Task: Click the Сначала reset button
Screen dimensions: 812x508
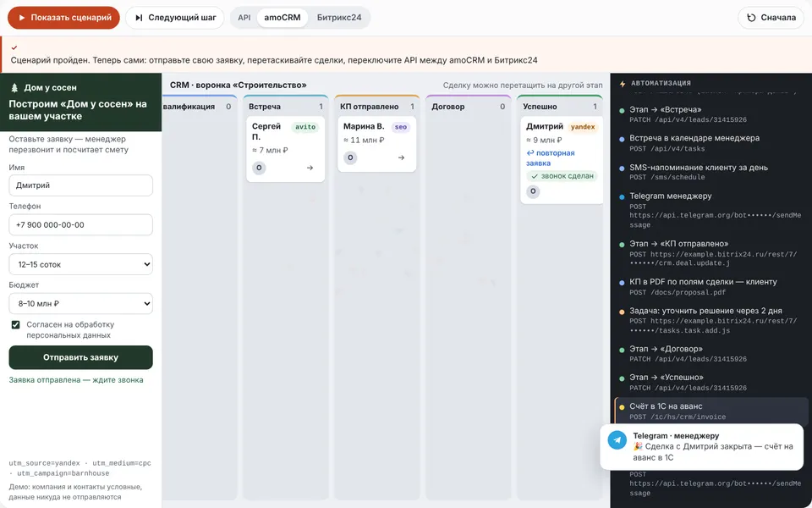Action: [x=771, y=18]
